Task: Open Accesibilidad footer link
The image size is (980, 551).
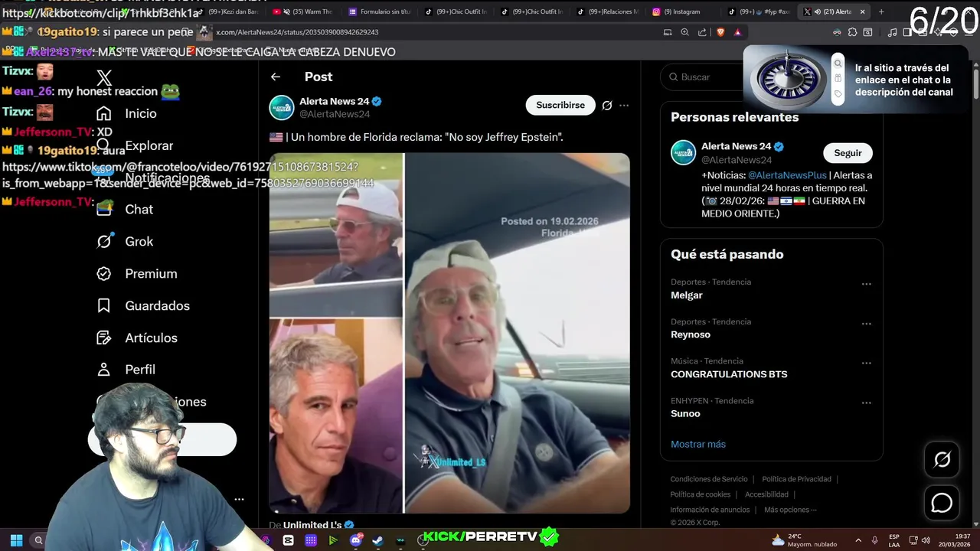Action: point(766,494)
